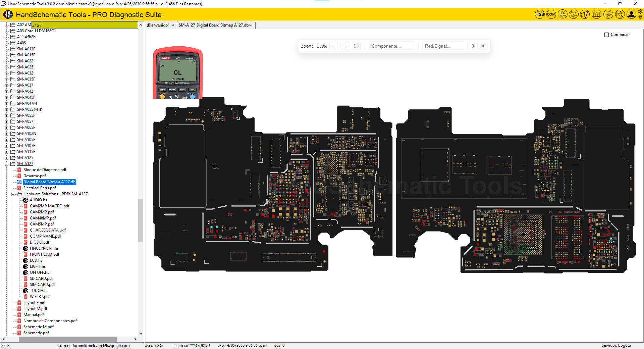The image size is (644, 349).
Task: Open Manual.pdf
Action: point(34,315)
